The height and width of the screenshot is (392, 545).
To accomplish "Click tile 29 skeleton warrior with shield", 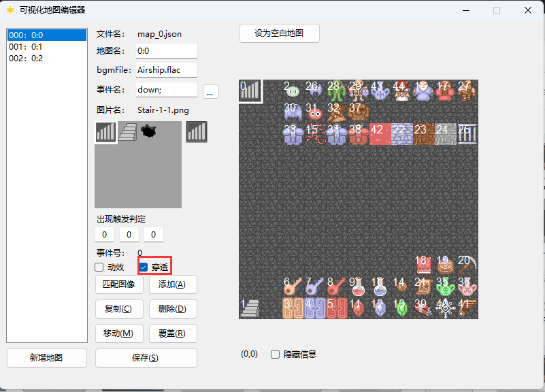I will click(x=359, y=91).
